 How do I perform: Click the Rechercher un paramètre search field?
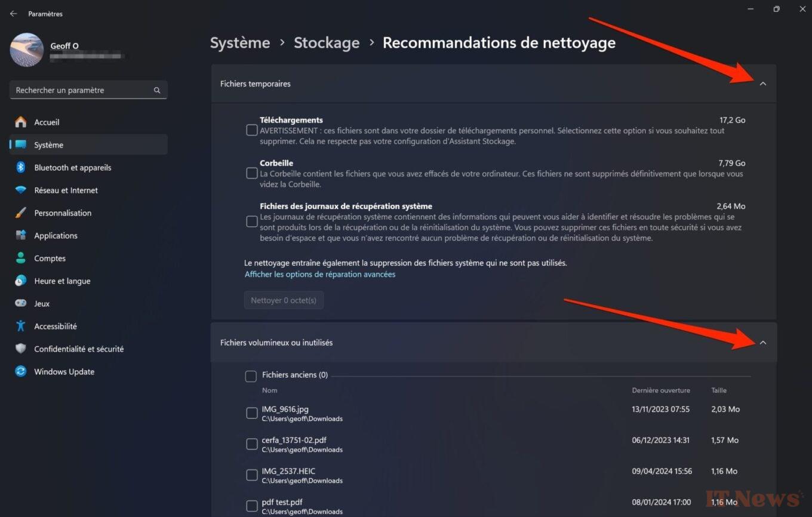coord(88,90)
